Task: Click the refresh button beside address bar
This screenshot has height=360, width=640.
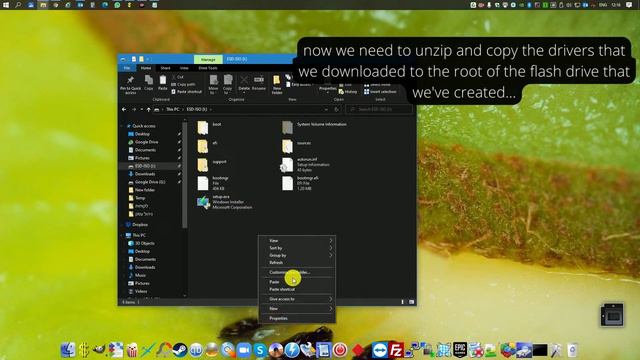Action: [336, 109]
